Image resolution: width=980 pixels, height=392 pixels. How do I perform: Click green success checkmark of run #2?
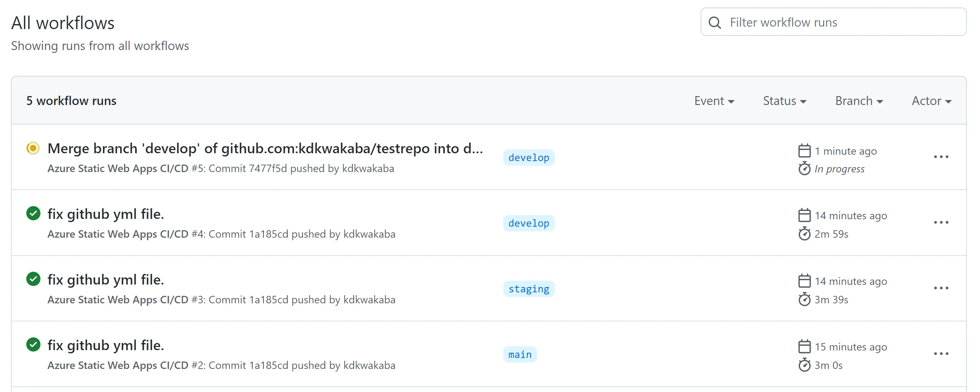tap(33, 344)
